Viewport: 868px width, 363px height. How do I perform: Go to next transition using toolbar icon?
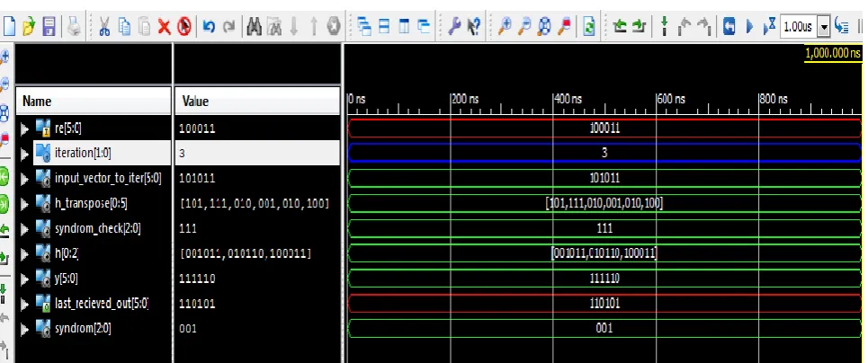639,25
